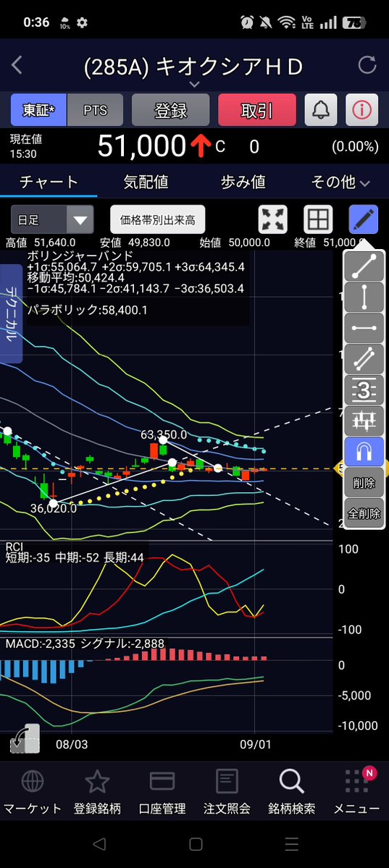This screenshot has height=868, width=389.
Task: Tap the 63,350.0 high price label
Action: (164, 434)
